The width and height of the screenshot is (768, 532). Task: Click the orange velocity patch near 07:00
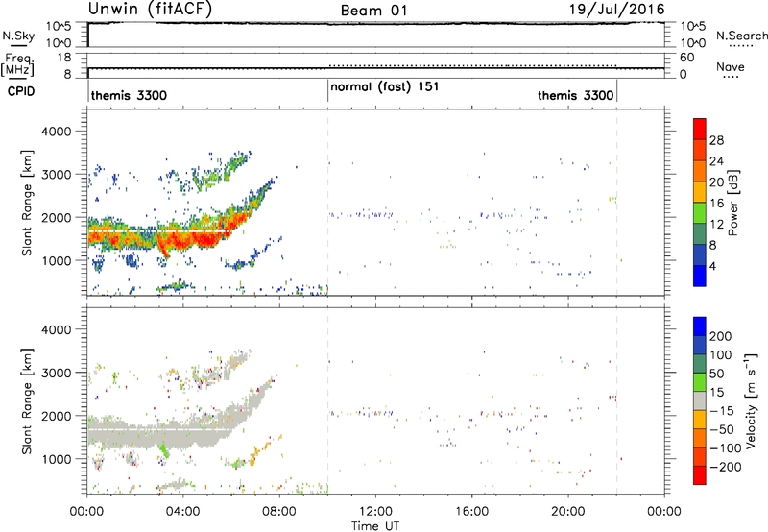pyautogui.click(x=253, y=458)
